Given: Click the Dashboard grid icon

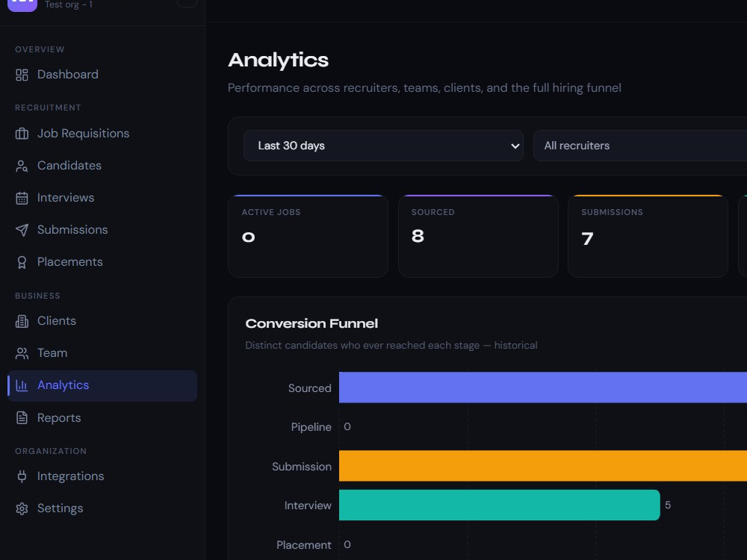Looking at the screenshot, I should [x=22, y=75].
